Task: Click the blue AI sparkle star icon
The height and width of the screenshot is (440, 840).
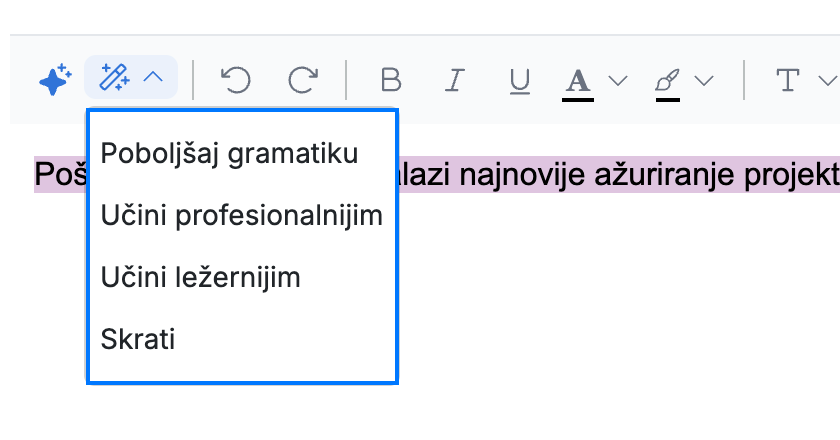Action: point(55,79)
